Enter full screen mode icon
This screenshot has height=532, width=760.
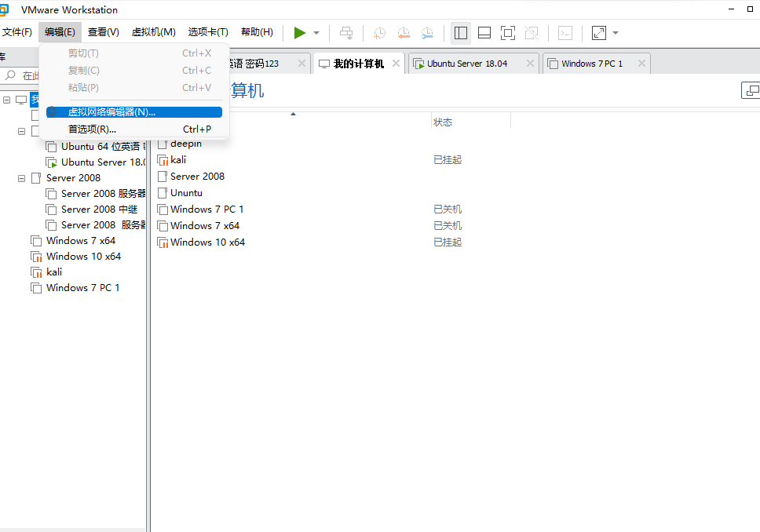507,33
